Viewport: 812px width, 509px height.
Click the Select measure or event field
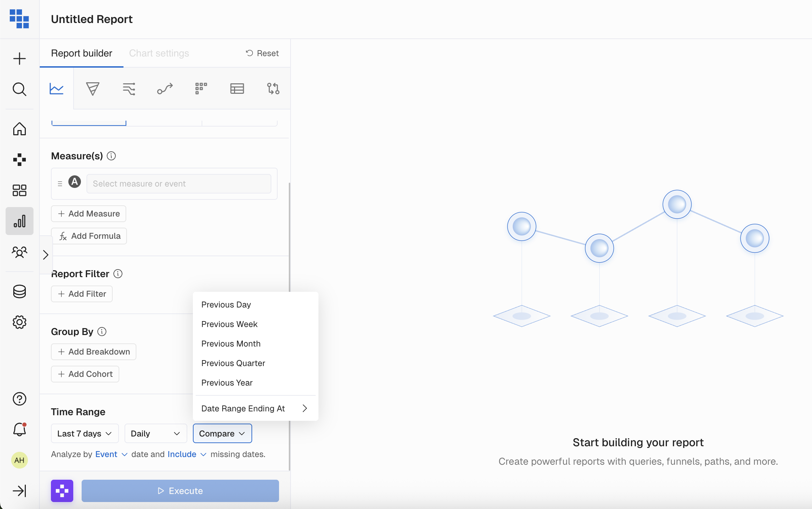179,184
